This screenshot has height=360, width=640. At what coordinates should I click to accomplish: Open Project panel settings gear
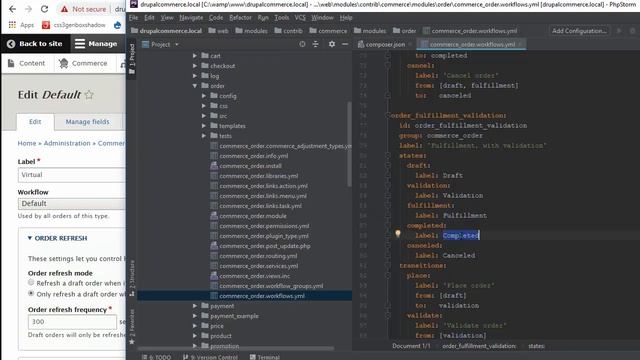pyautogui.click(x=332, y=44)
